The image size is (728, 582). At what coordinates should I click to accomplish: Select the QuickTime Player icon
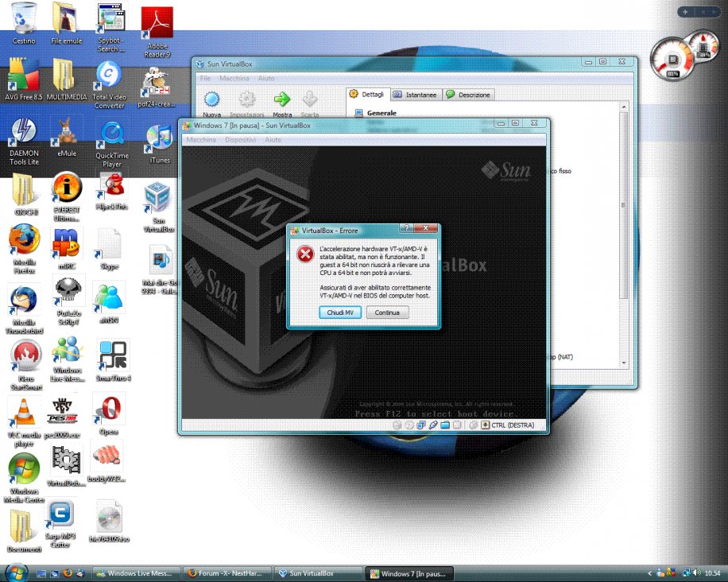112,144
